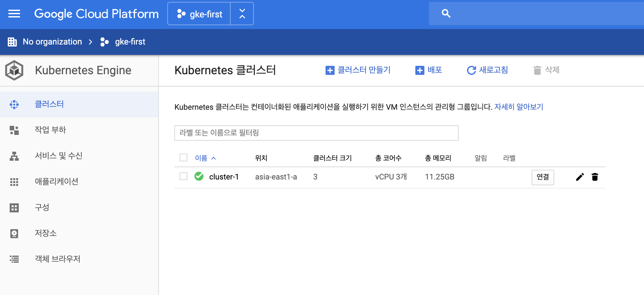Click the toolbar 삭제 label
The width and height of the screenshot is (644, 295).
click(552, 70)
